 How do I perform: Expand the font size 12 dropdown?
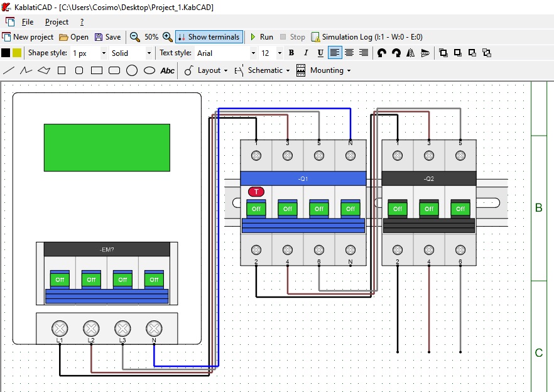click(x=280, y=53)
